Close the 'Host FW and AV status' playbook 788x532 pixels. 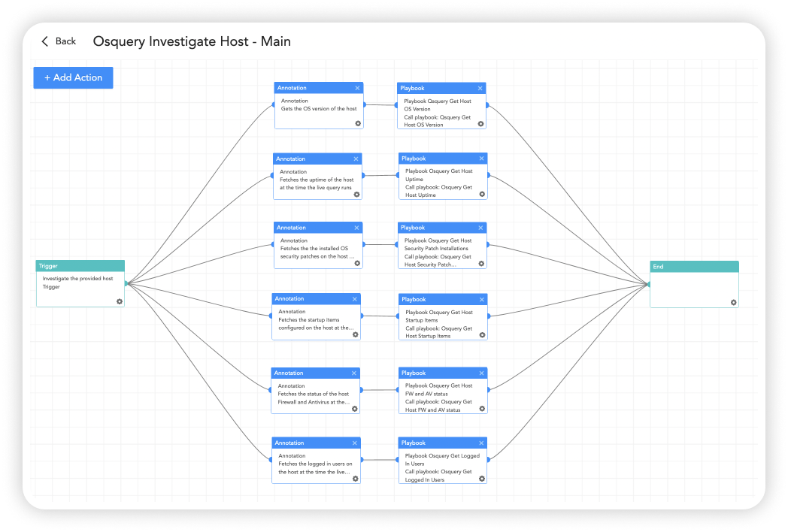[481, 373]
